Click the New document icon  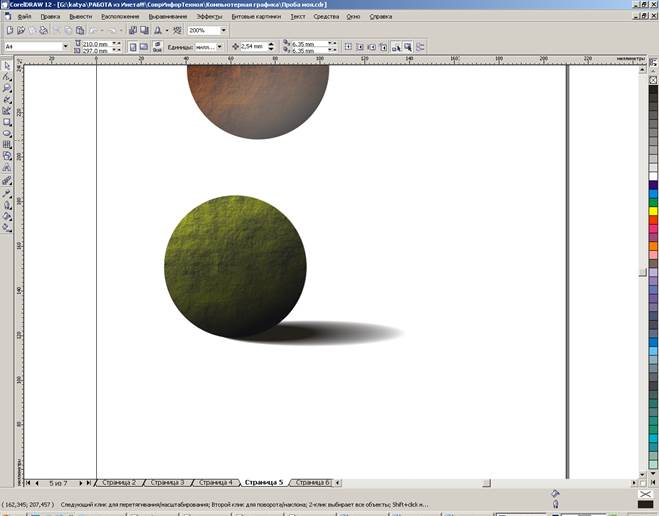pos(9,31)
